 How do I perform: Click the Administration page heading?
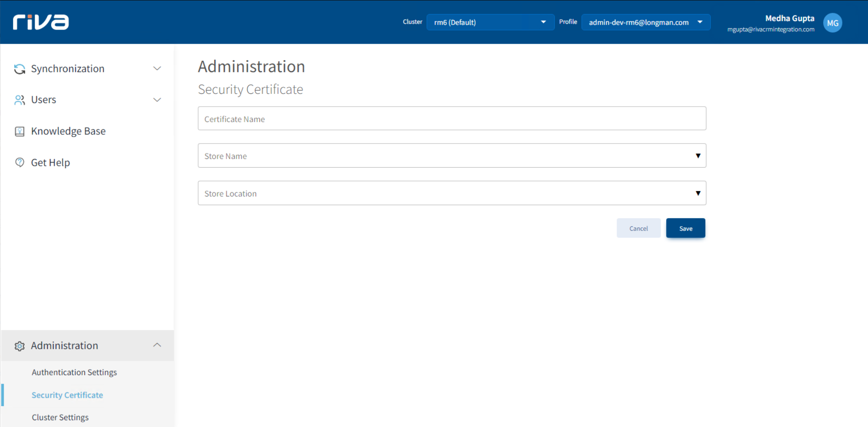(x=252, y=67)
